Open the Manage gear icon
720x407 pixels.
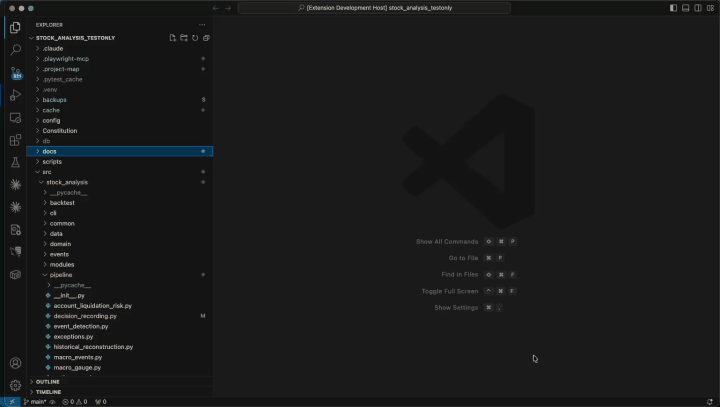click(x=15, y=385)
